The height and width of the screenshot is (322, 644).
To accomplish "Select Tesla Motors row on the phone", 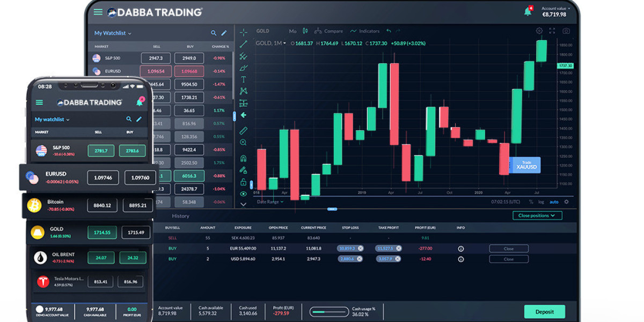I will coord(91,282).
